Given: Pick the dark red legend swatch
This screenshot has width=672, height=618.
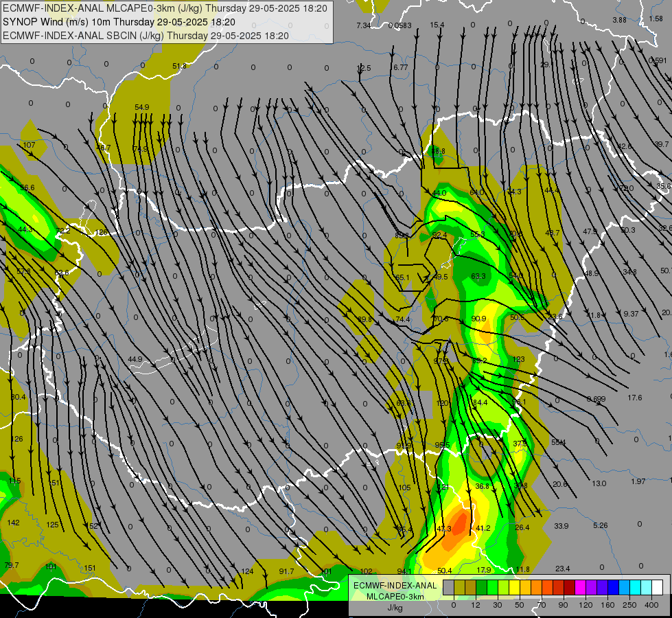Looking at the screenshot, I should tap(569, 587).
